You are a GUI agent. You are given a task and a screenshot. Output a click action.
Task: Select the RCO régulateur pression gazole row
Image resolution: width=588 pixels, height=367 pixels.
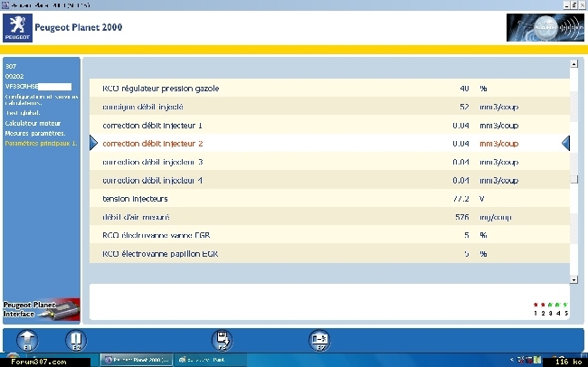click(x=329, y=89)
